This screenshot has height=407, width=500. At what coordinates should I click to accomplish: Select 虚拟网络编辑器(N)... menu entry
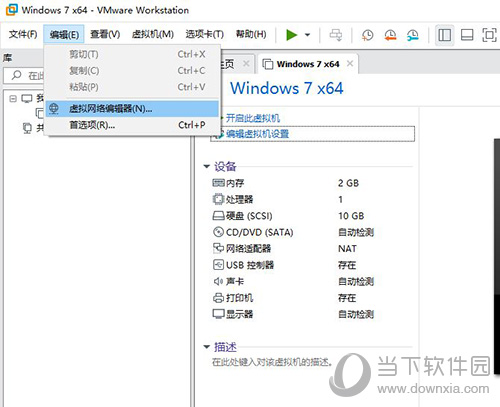click(132, 109)
